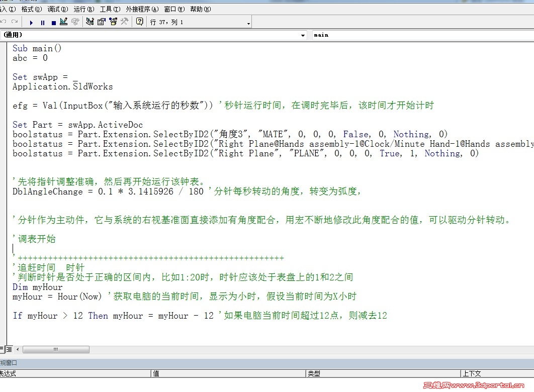The image size is (534, 392).
Task: Click horizontal scrollbar left arrow
Action: pos(18,349)
